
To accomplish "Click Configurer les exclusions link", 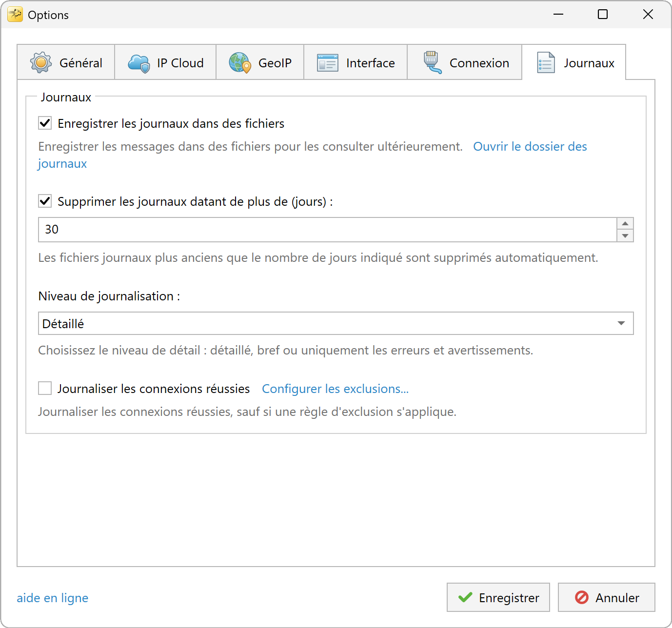I will (x=335, y=389).
